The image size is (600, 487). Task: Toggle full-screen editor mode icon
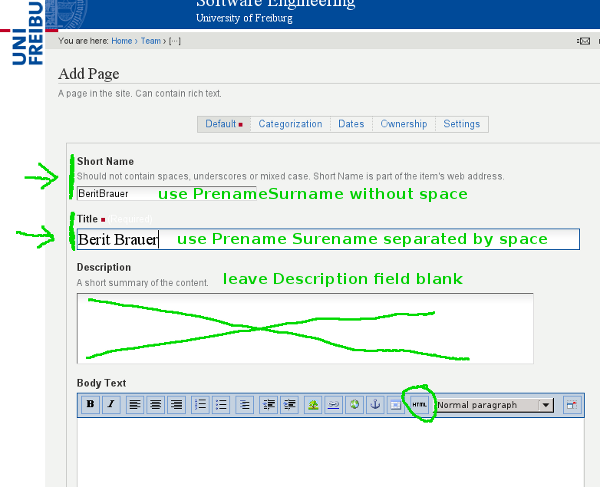pos(571,405)
